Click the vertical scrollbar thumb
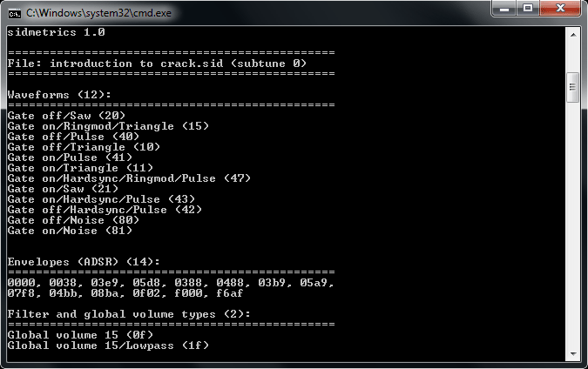 point(573,87)
